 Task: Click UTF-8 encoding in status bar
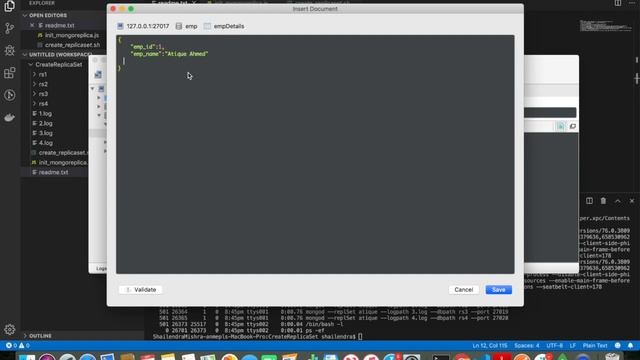pyautogui.click(x=554, y=345)
